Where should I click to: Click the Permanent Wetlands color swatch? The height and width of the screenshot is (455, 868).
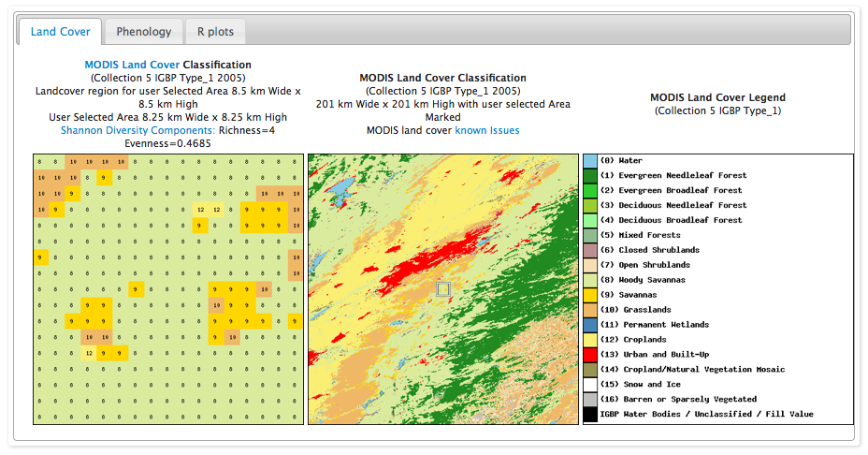coord(590,326)
